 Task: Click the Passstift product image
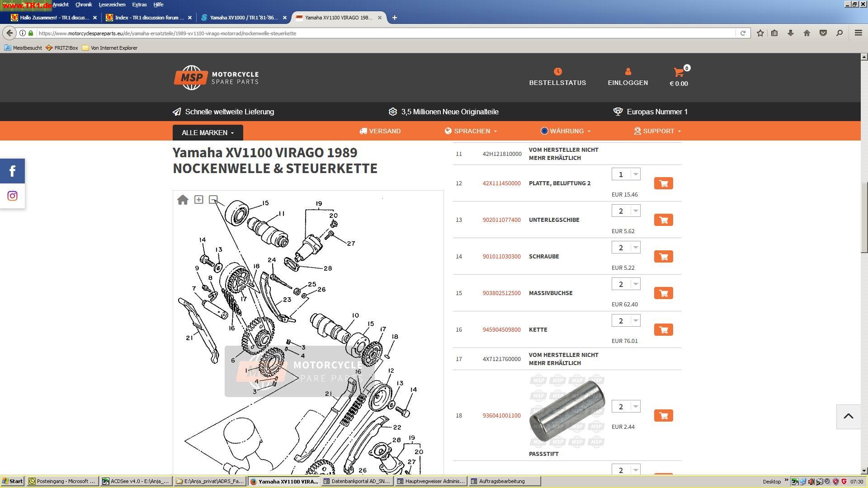[567, 411]
